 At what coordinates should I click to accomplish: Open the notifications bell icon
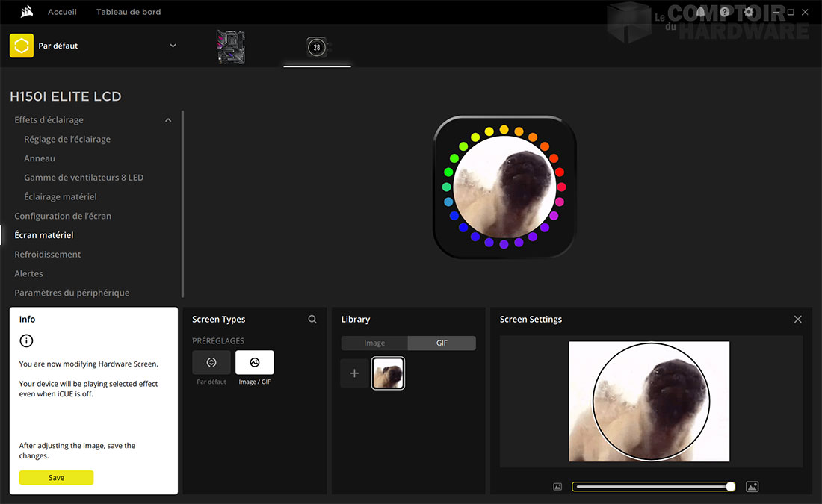point(700,13)
